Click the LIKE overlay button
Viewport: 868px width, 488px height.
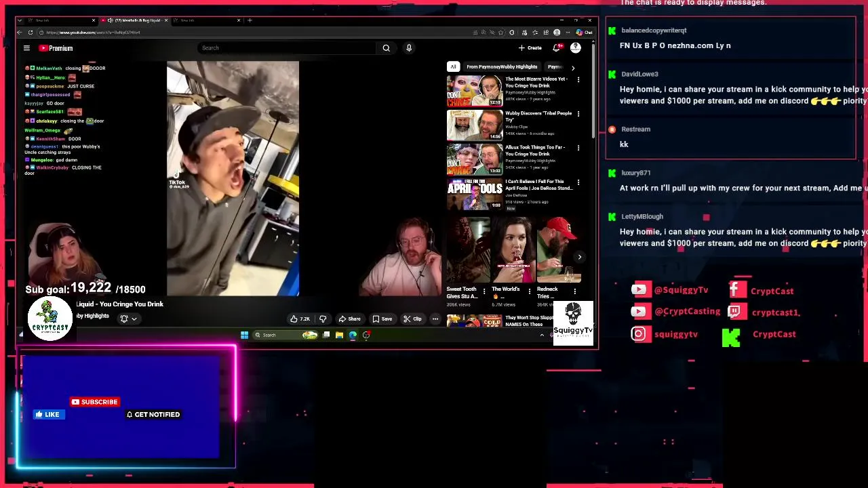pos(47,414)
